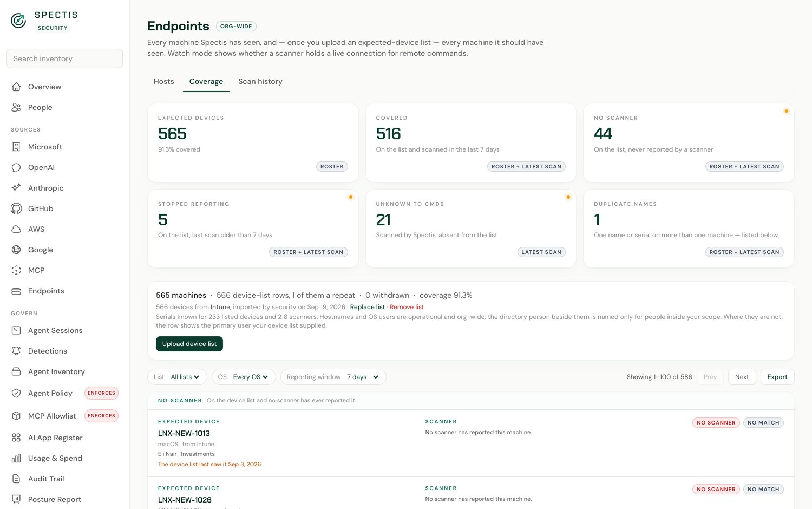
Task: Switch to the Hosts tab
Action: (164, 81)
